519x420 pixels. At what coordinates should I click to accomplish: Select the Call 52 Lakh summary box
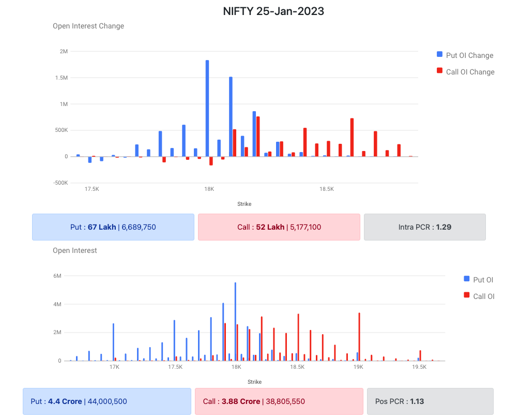[279, 227]
